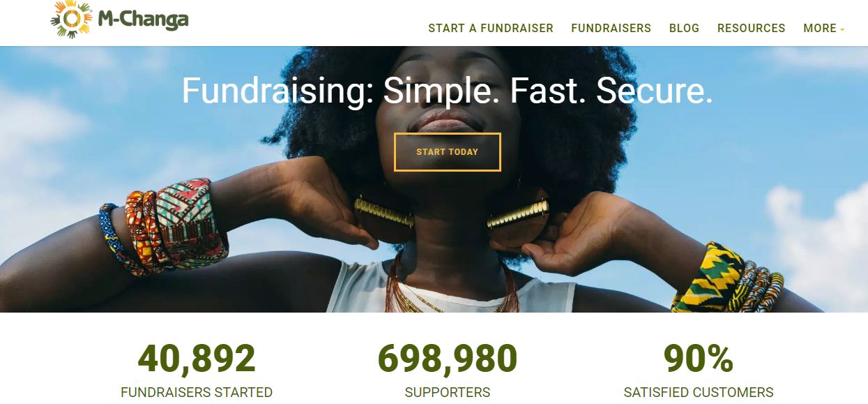Select Resources in the top navigation
Screen dimensions: 868x404
[x=751, y=29]
